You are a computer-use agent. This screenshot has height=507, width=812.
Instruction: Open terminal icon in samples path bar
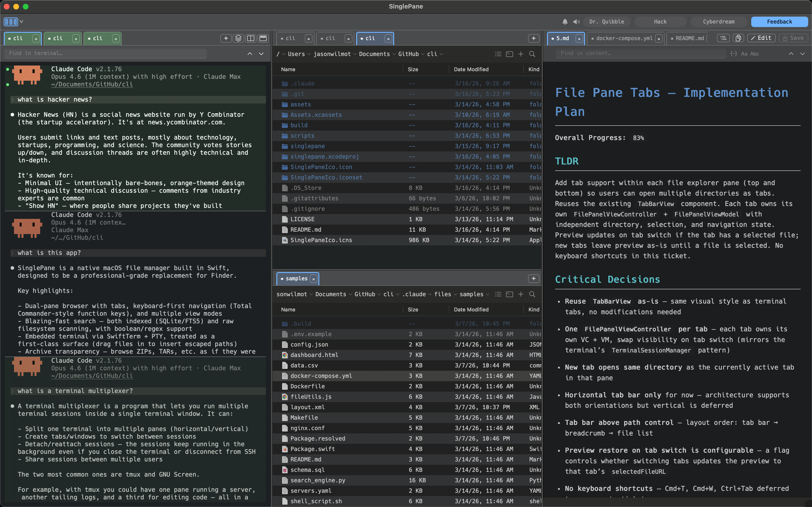click(x=509, y=294)
